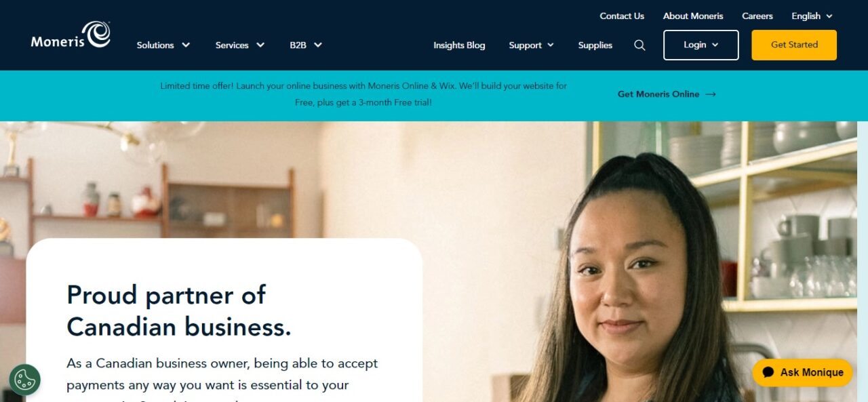This screenshot has height=402, width=868.
Task: Visit the About Moneris link
Action: [x=693, y=16]
